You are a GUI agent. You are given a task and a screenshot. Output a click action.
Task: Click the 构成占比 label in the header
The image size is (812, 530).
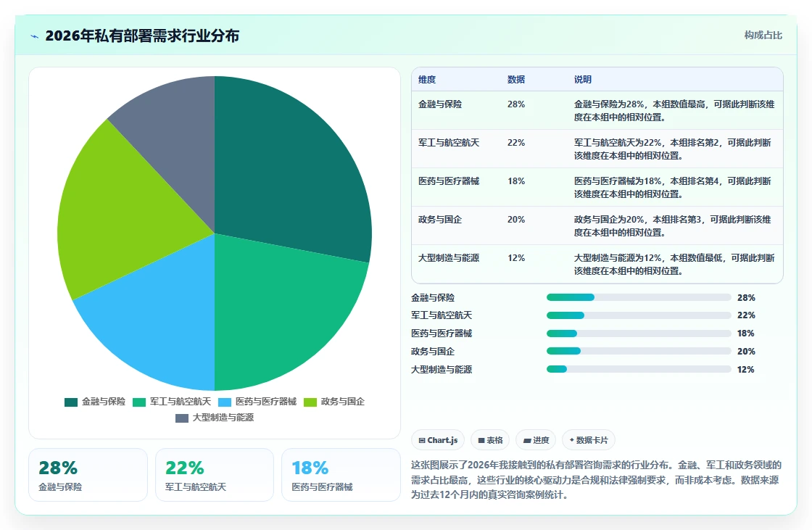pos(763,36)
